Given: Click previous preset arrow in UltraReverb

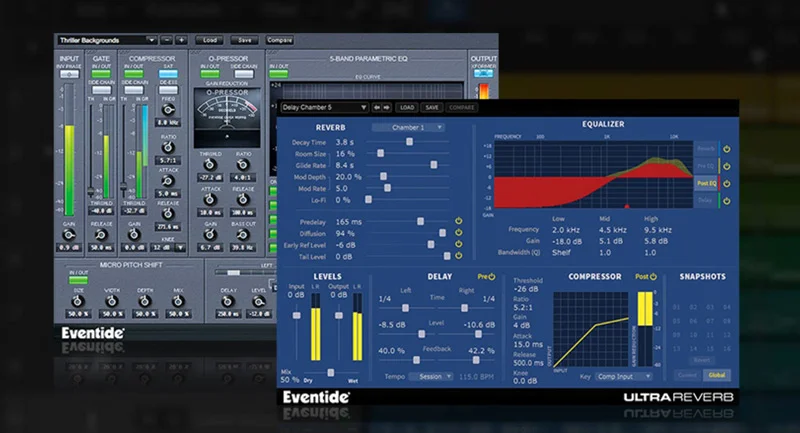Looking at the screenshot, I should pyautogui.click(x=377, y=107).
